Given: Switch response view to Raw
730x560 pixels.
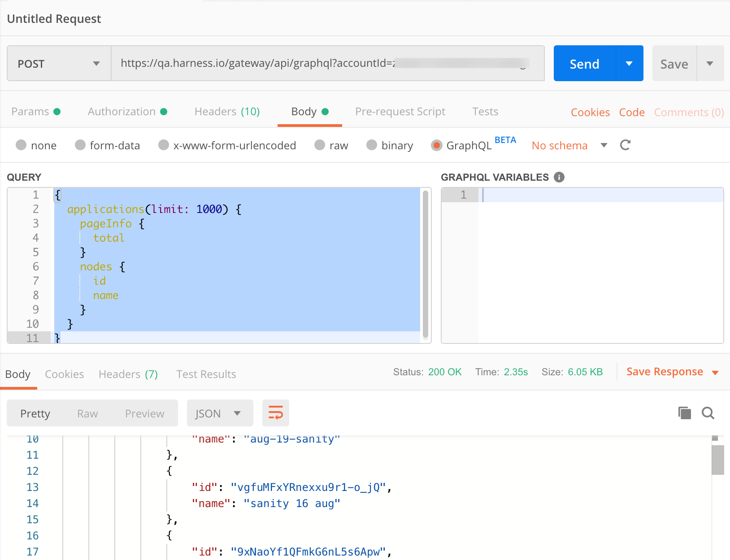Looking at the screenshot, I should coord(87,413).
